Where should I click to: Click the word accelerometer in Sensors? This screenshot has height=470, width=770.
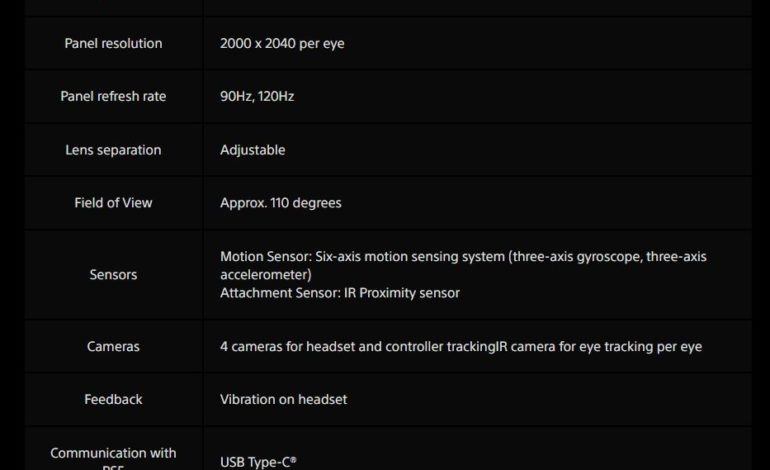click(265, 274)
